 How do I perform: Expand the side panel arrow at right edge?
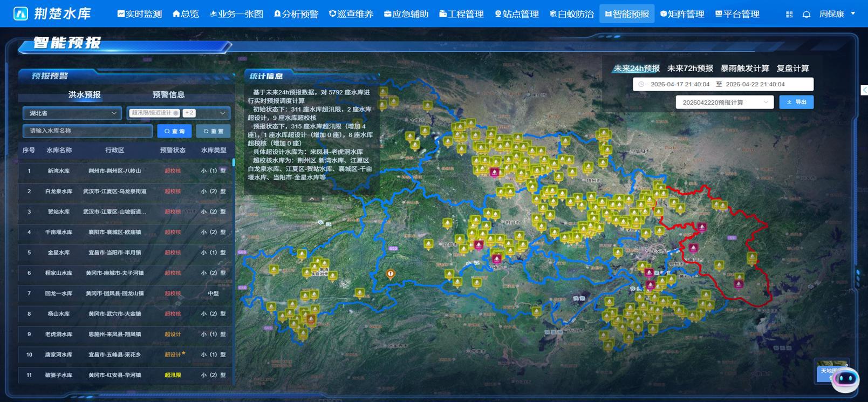(x=864, y=90)
